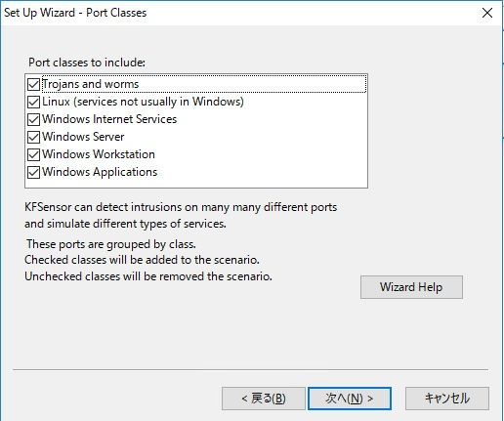Go back with the 戻る(B) button
The image size is (504, 421).
264,399
